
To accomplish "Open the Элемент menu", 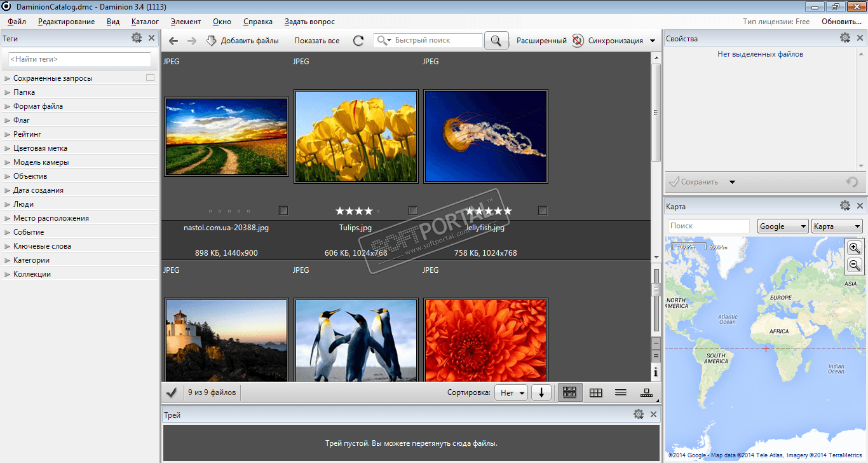I will coord(186,22).
